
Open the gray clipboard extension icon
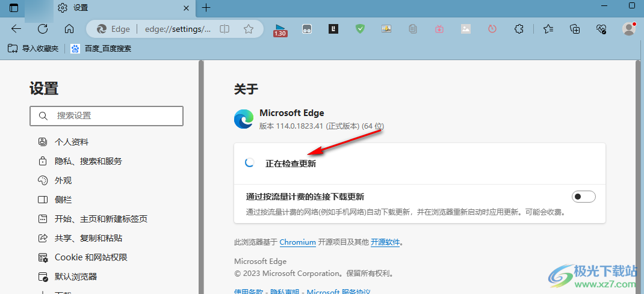pos(413,29)
